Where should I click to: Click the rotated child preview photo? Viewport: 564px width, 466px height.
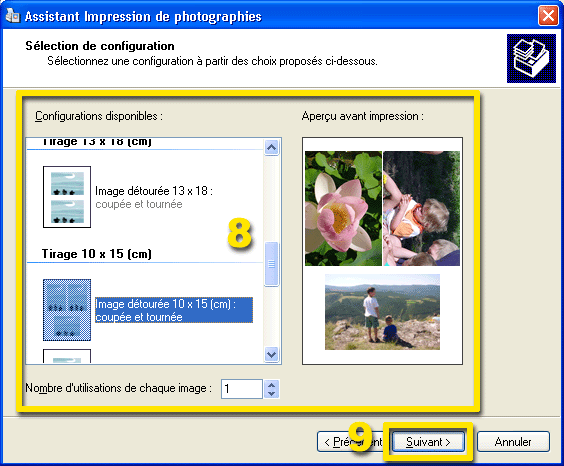(422, 209)
